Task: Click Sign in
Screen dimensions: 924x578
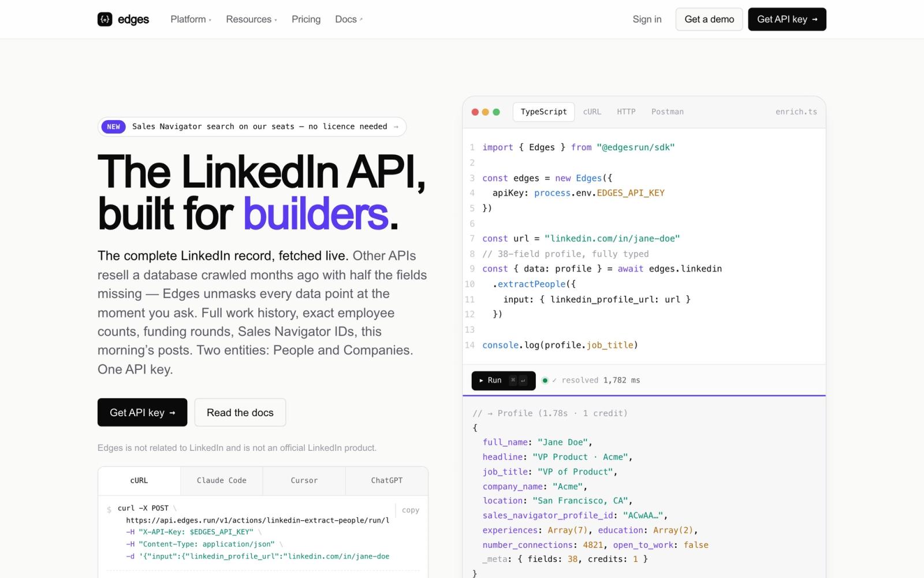Action: 647,19
